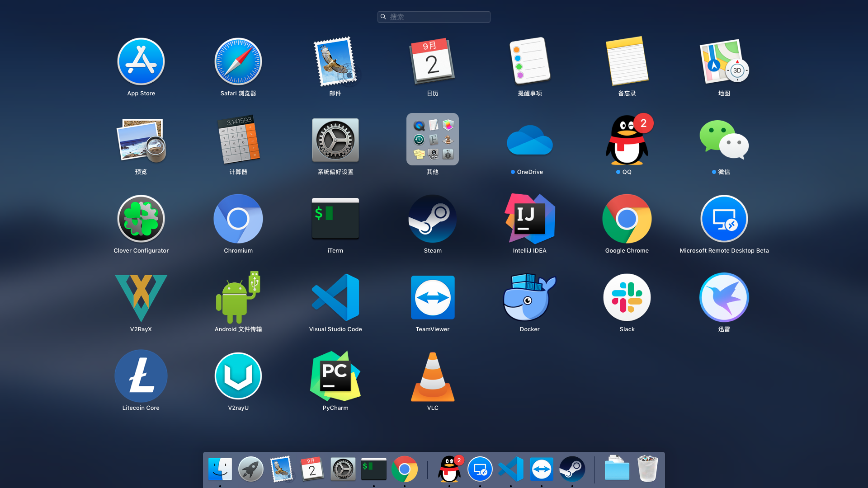Open Android file transfer app
Image resolution: width=868 pixels, height=488 pixels.
pos(238,297)
